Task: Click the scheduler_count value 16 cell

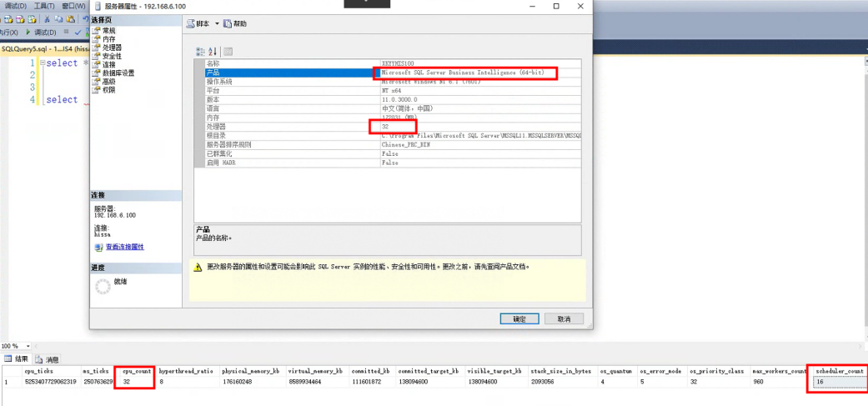Action: pos(840,382)
